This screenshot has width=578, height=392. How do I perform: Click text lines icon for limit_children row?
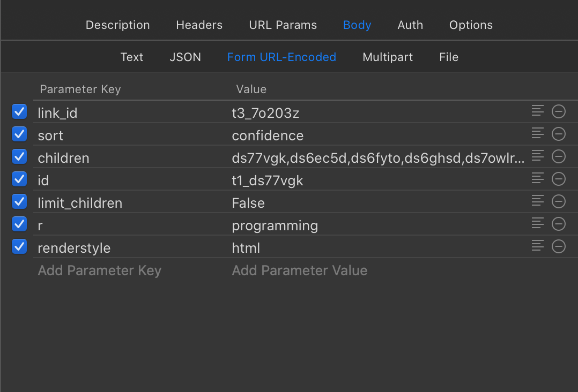coord(538,201)
